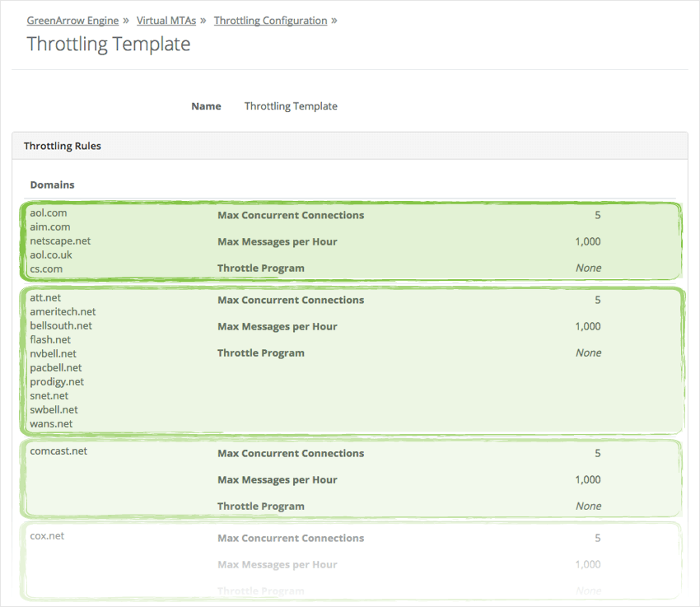Viewport: 700px width, 607px height.
Task: Click Max Concurrent Connections label for comcast.net
Action: [x=290, y=454]
